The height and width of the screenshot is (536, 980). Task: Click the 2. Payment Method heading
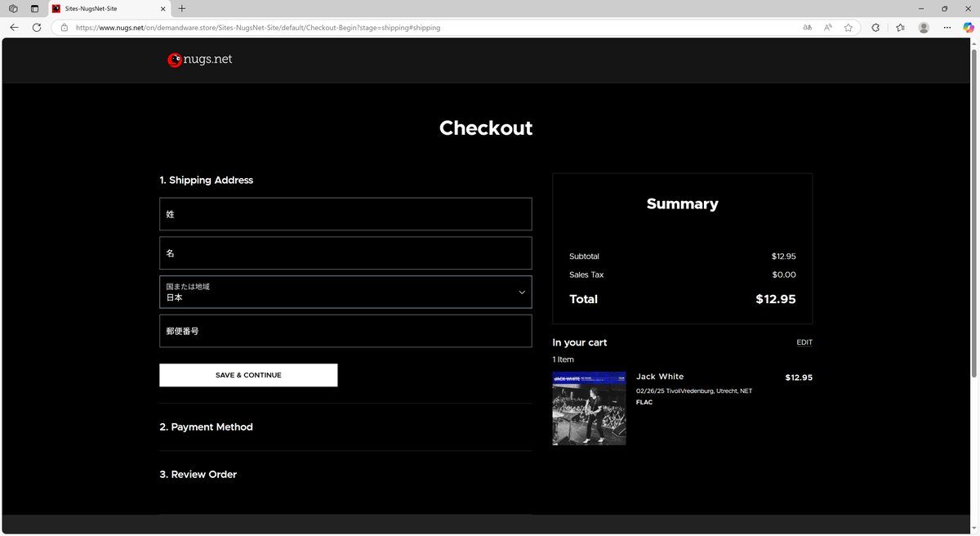tap(206, 427)
